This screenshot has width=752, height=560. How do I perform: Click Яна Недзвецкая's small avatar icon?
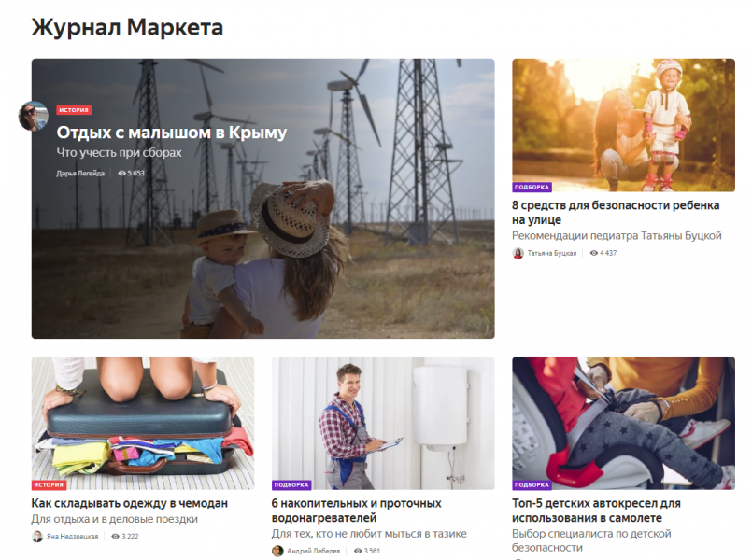[x=37, y=537]
